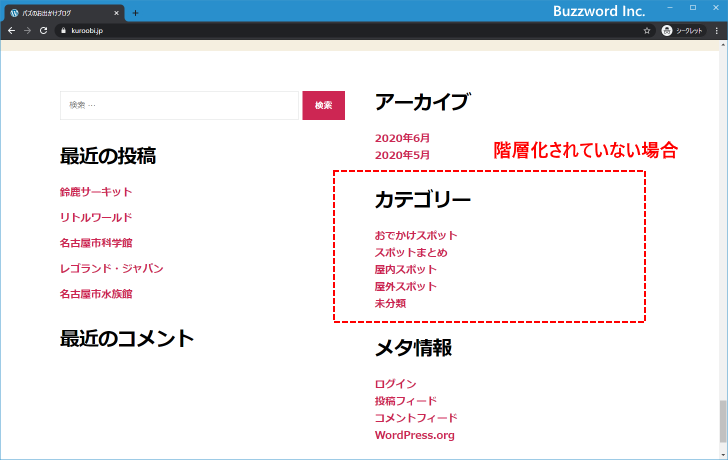
Task: Open the スポットまとめ category
Action: click(x=411, y=253)
